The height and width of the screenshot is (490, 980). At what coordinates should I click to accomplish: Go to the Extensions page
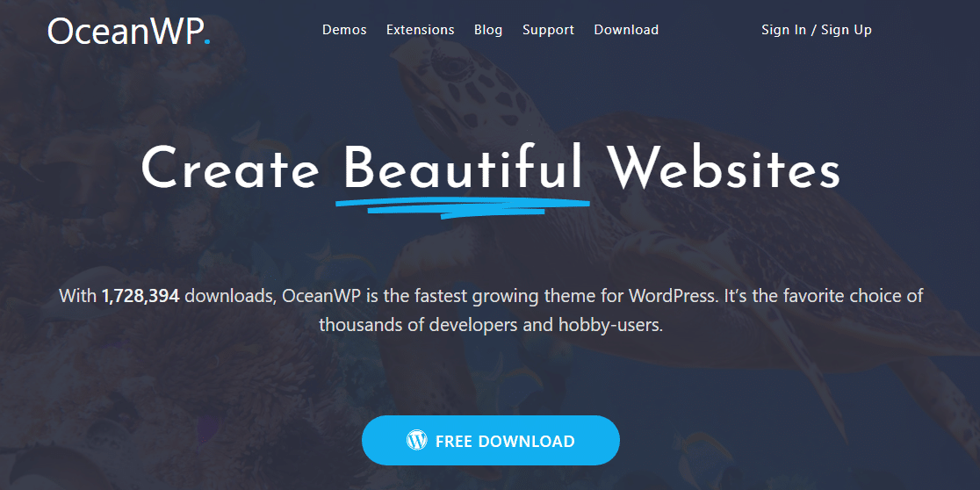[420, 30]
